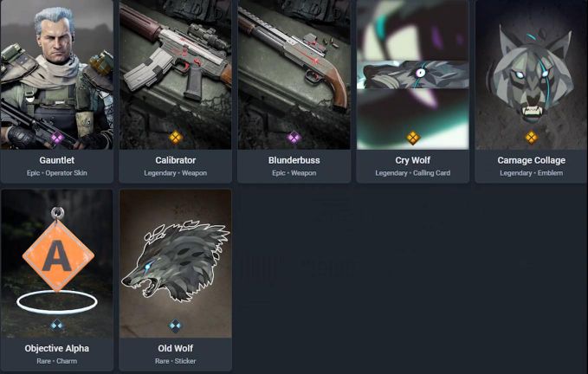Click the gold rarity icon on Carnage Collage
Viewport: 588px width, 374px height.
tap(531, 138)
